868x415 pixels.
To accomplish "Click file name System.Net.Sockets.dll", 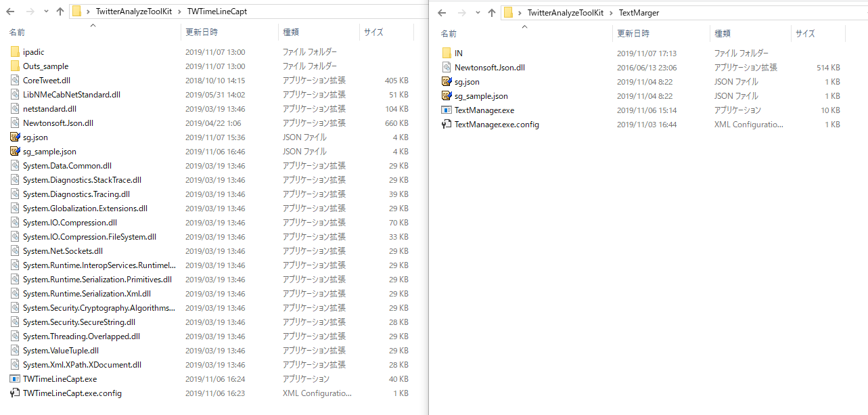I will (x=63, y=251).
